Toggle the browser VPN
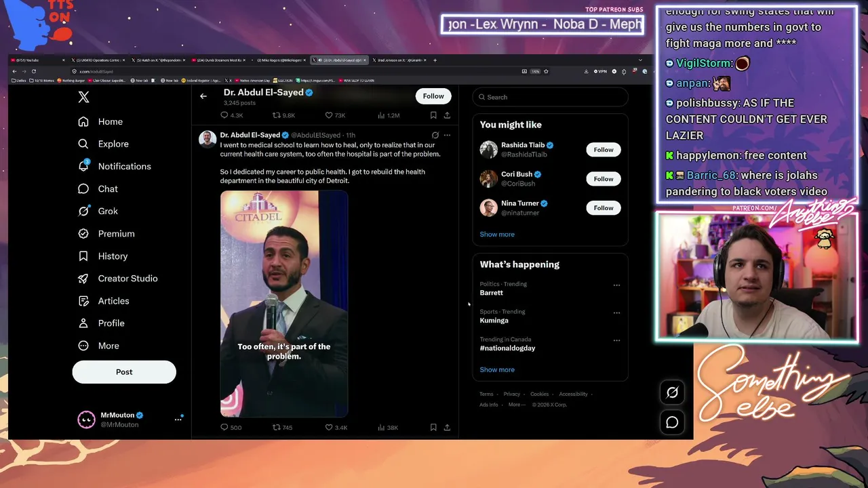 click(x=600, y=71)
